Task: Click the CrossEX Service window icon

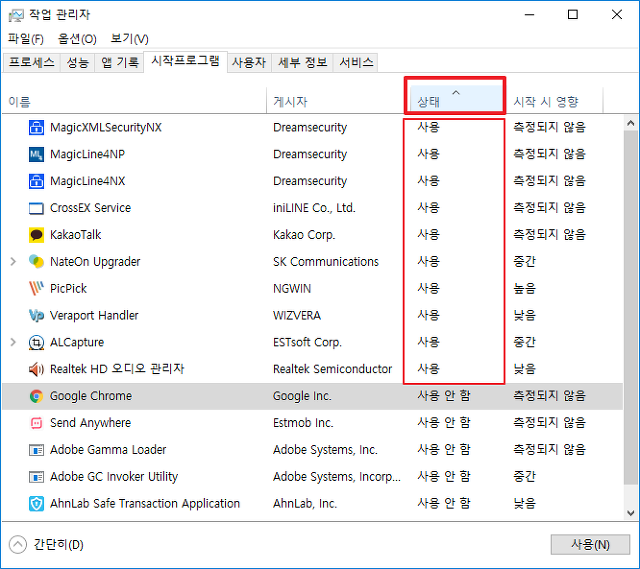Action: pyautogui.click(x=36, y=208)
